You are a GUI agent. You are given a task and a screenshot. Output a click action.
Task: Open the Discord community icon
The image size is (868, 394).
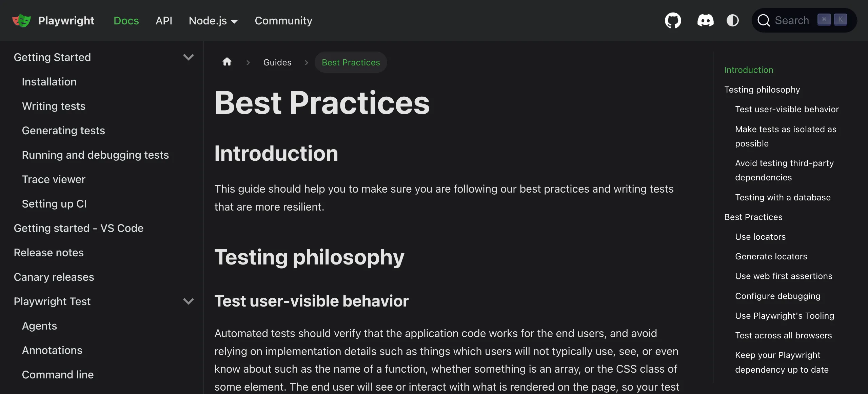point(706,20)
